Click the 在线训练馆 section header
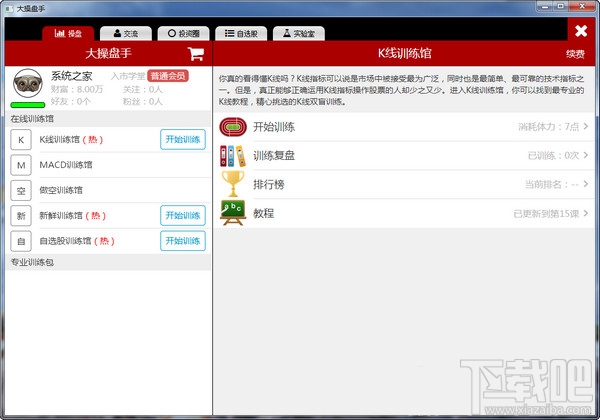 (108, 119)
